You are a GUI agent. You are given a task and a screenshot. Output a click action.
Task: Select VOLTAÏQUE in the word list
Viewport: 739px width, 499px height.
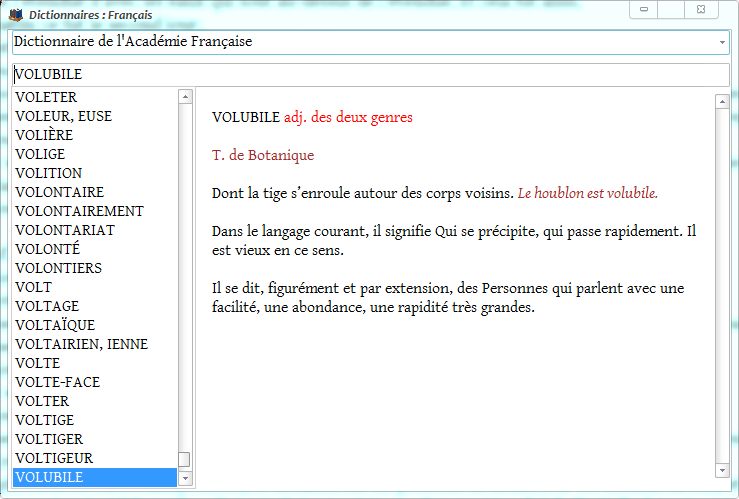click(95, 325)
